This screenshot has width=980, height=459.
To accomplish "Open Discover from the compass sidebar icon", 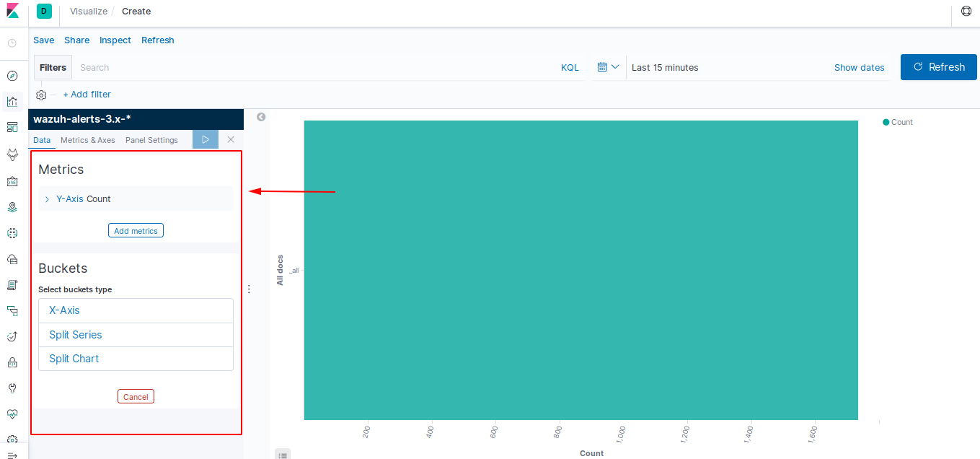I will point(12,76).
